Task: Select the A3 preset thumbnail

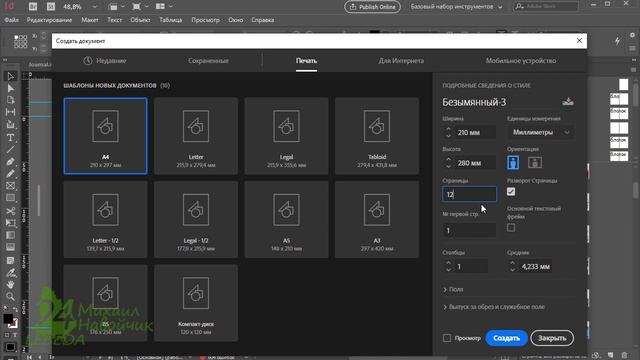Action: click(x=377, y=220)
